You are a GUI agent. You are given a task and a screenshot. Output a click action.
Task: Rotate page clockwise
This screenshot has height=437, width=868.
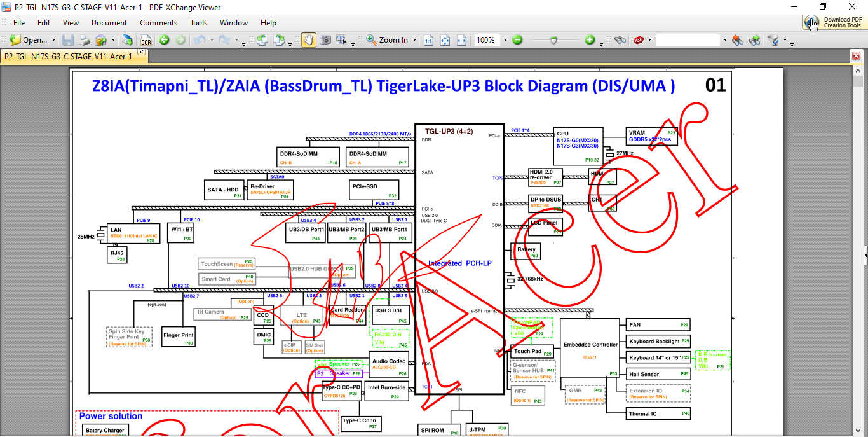[x=278, y=40]
